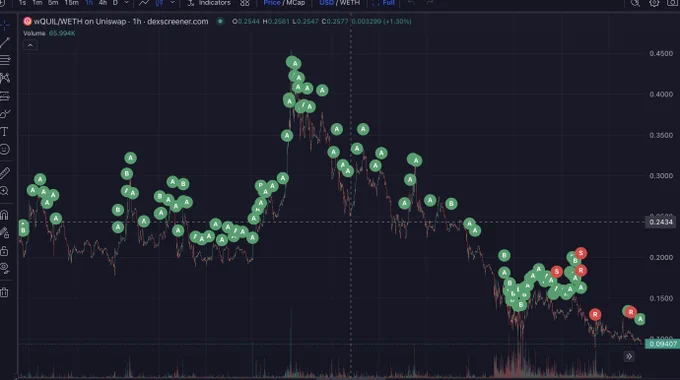Click the Volume 65.994K legend entry
680x380 pixels.
(x=49, y=33)
